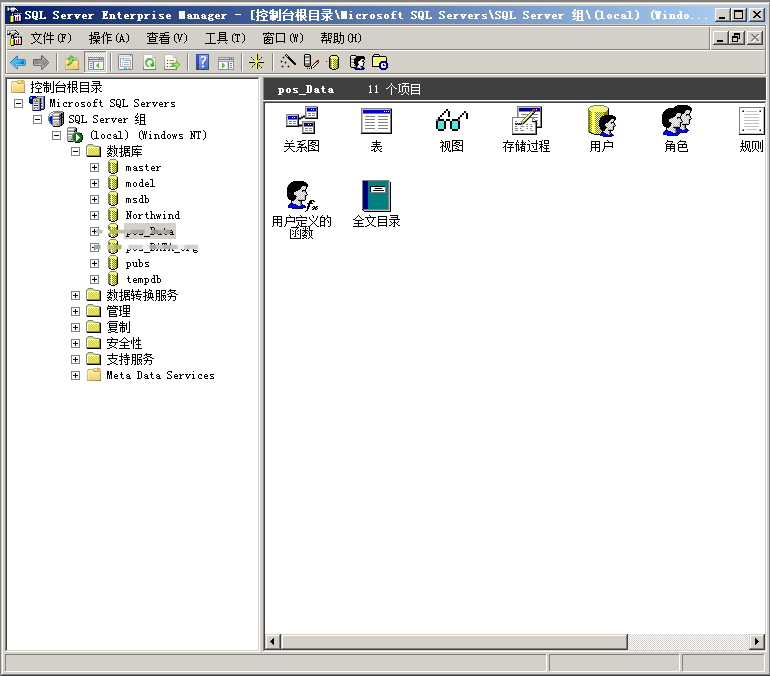Click the blue Help question mark icon

point(202,62)
